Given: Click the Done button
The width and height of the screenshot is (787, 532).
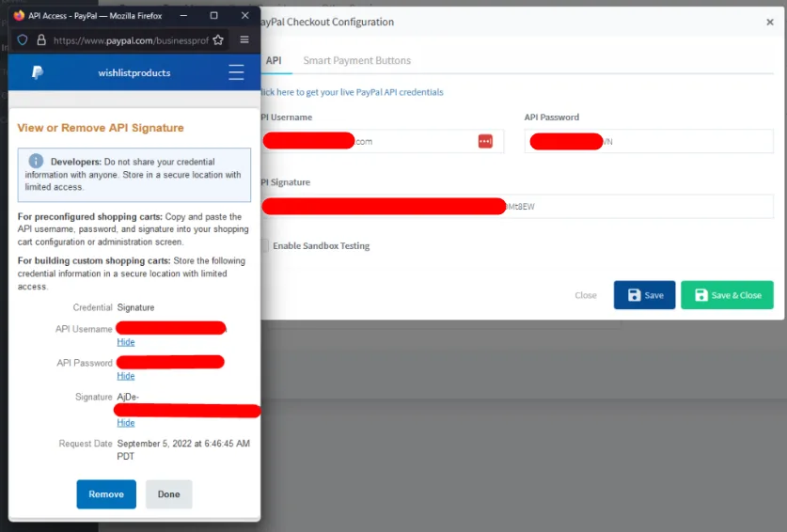Looking at the screenshot, I should [168, 494].
